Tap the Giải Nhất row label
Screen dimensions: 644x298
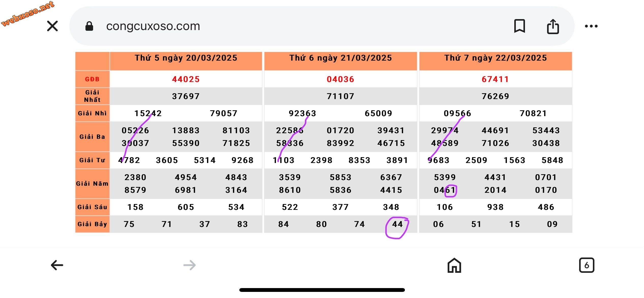pos(92,96)
